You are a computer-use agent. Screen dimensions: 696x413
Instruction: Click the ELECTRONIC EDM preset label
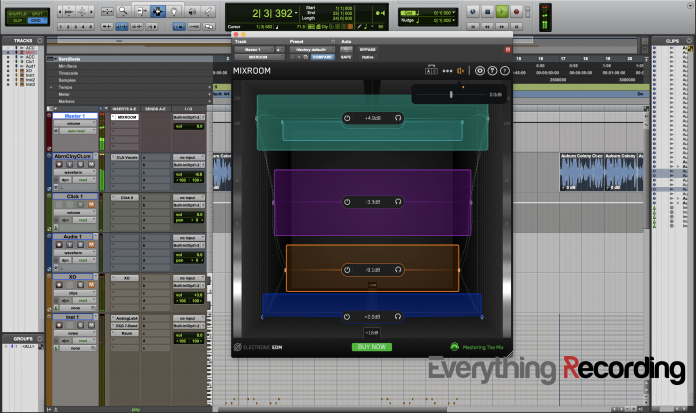[258, 347]
